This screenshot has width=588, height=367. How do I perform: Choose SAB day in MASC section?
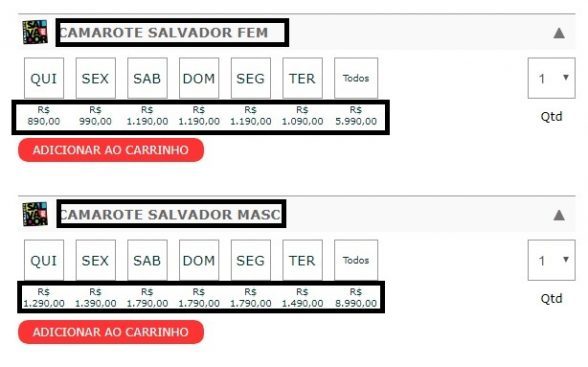pos(147,260)
